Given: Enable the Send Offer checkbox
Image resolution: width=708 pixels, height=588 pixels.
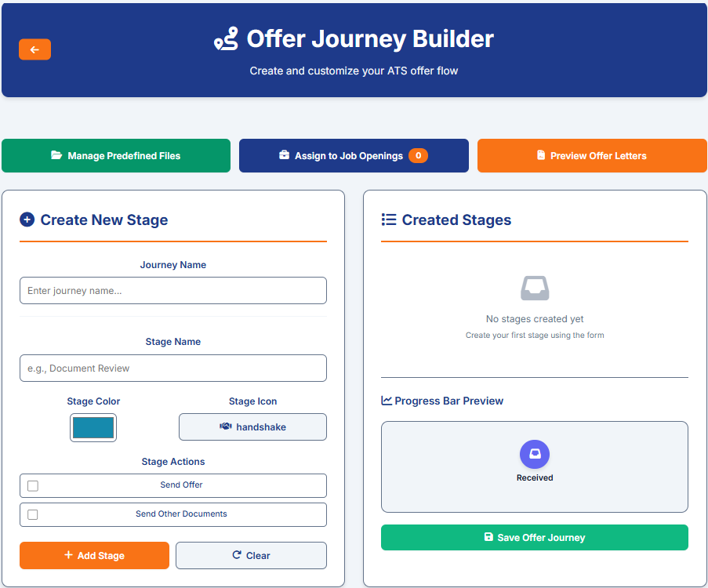Looking at the screenshot, I should [33, 485].
